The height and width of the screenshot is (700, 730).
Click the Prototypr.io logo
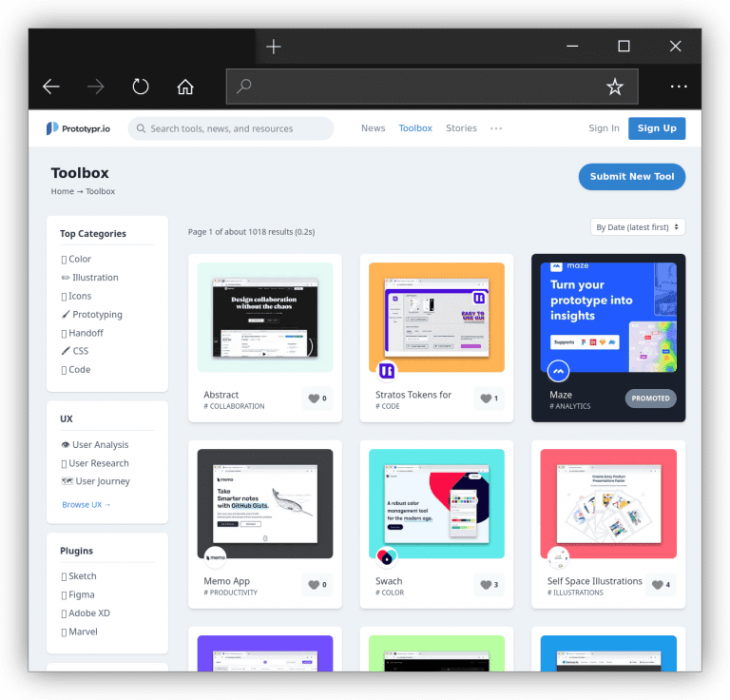78,128
